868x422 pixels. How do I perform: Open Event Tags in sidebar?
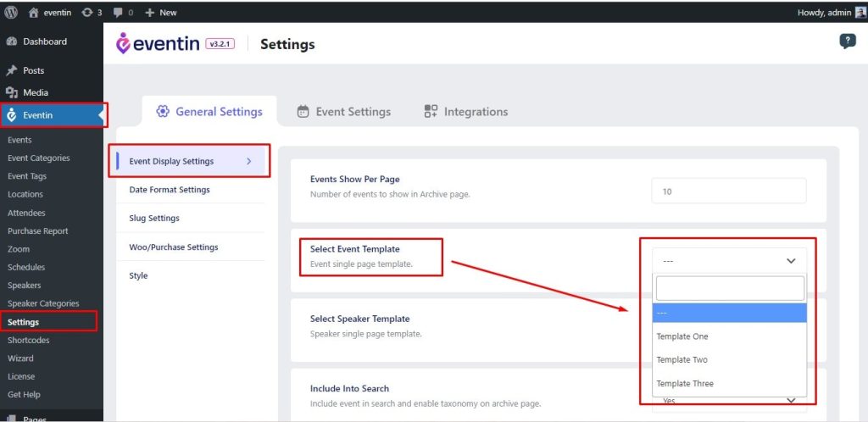[x=27, y=176]
